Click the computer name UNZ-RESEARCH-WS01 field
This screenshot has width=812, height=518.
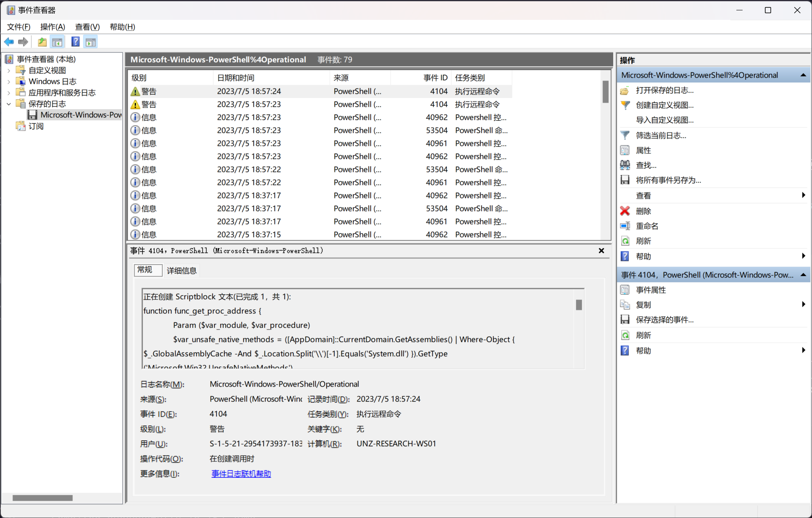(396, 444)
